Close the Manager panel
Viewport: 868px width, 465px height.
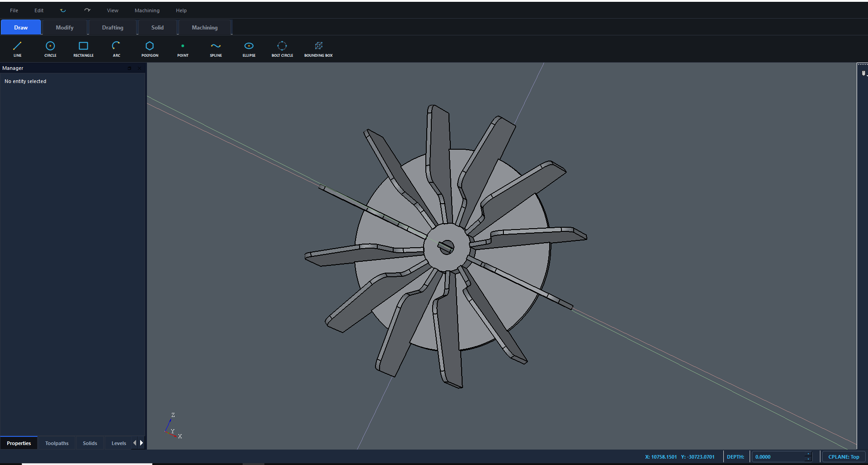[139, 68]
